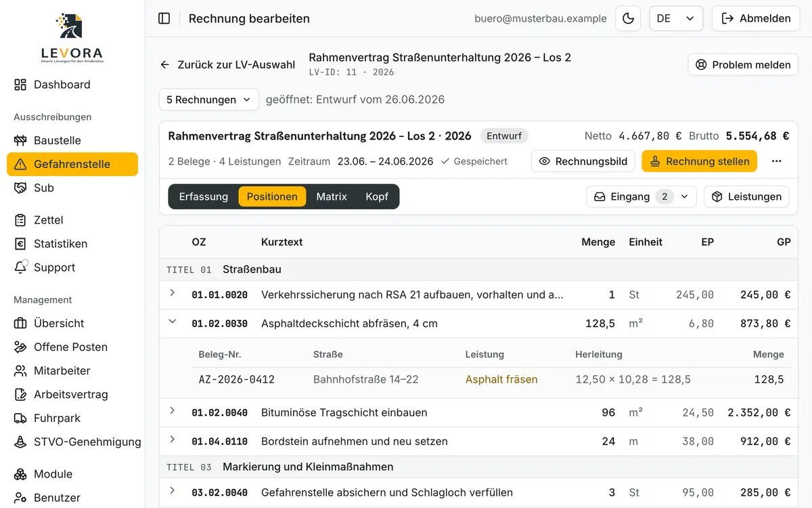The image size is (812, 508).
Task: Click the Levora logo
Action: tap(72, 39)
